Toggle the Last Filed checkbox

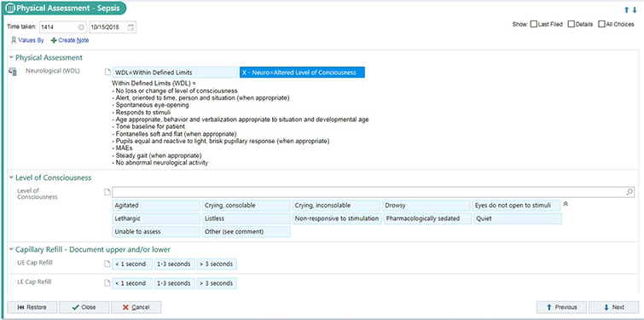coord(534,24)
